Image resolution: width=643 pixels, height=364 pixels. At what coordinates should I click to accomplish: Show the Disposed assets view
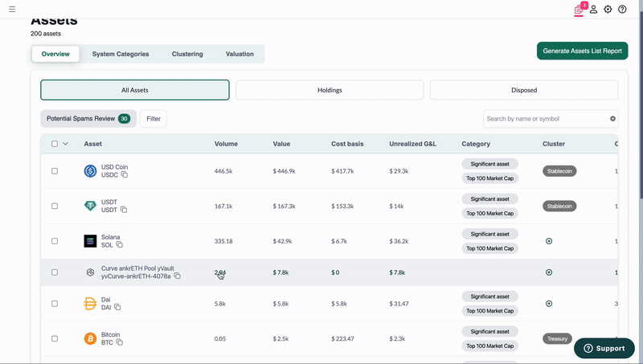(x=524, y=90)
